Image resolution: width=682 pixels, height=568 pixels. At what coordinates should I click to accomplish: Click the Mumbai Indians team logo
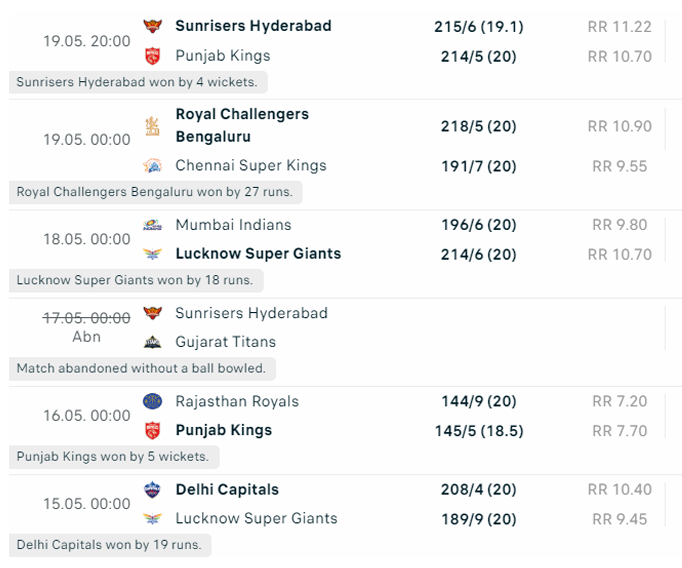[x=152, y=225]
